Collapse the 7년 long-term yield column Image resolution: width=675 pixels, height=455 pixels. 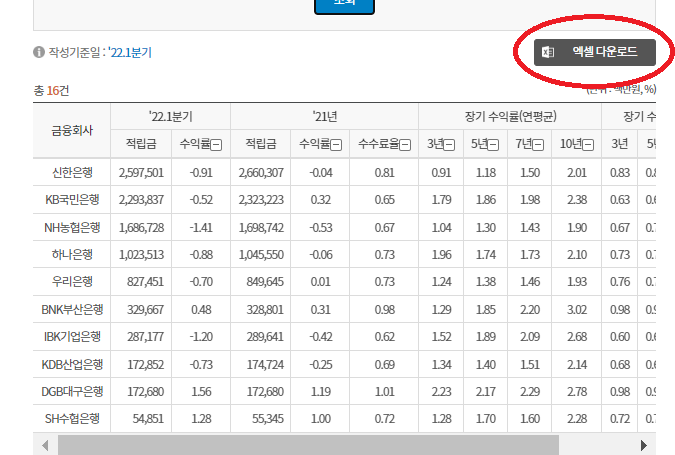(x=538, y=145)
